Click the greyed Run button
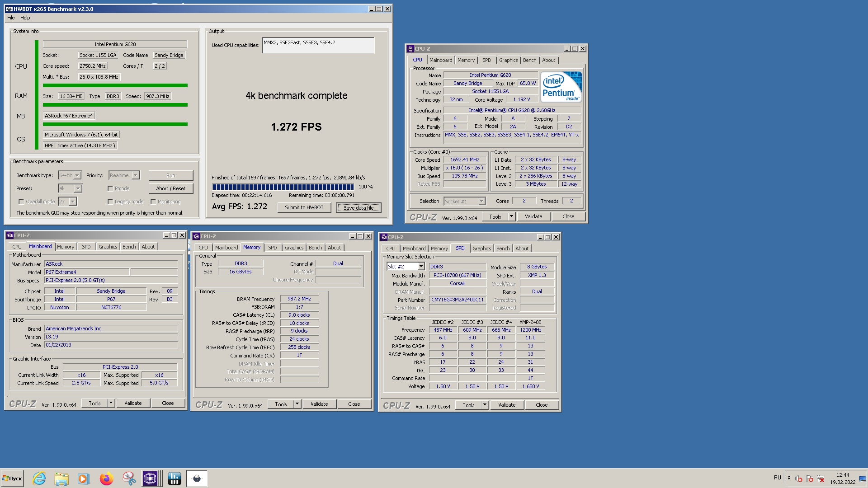Screen dimensions: 868x488 (x=170, y=175)
